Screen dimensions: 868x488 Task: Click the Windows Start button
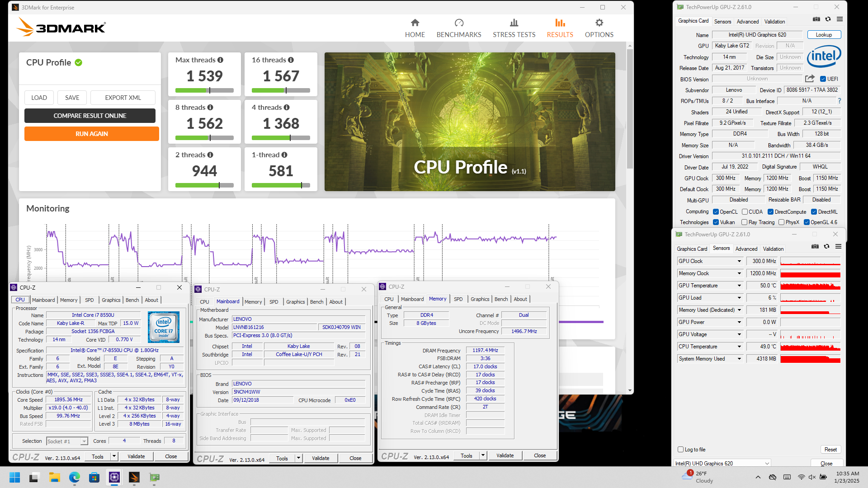pos(14,477)
